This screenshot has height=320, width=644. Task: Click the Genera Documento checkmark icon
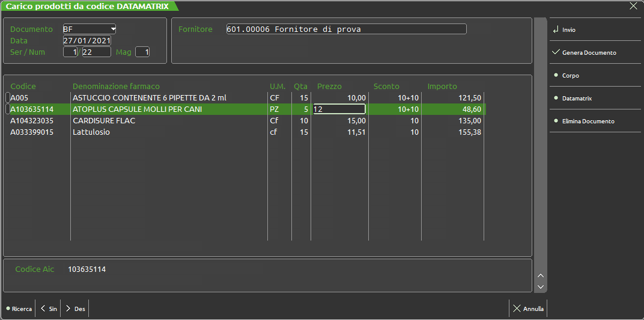point(555,52)
